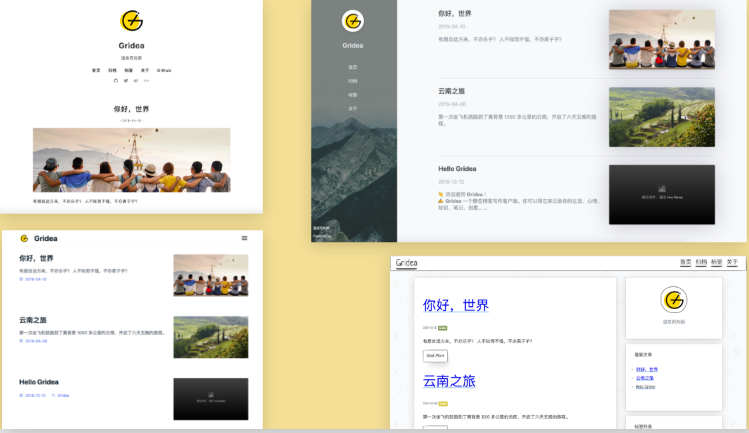Click group photo thumbnail in top-right list
This screenshot has width=749, height=433.
[x=662, y=40]
